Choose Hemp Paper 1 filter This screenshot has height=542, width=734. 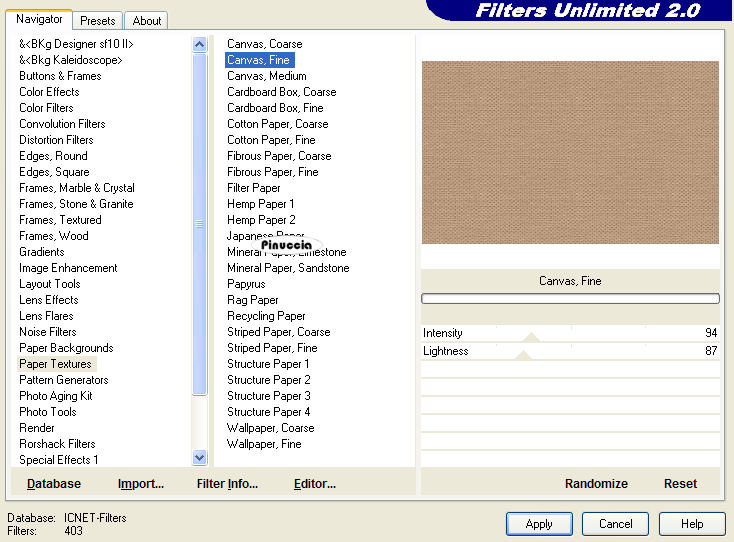[261, 204]
